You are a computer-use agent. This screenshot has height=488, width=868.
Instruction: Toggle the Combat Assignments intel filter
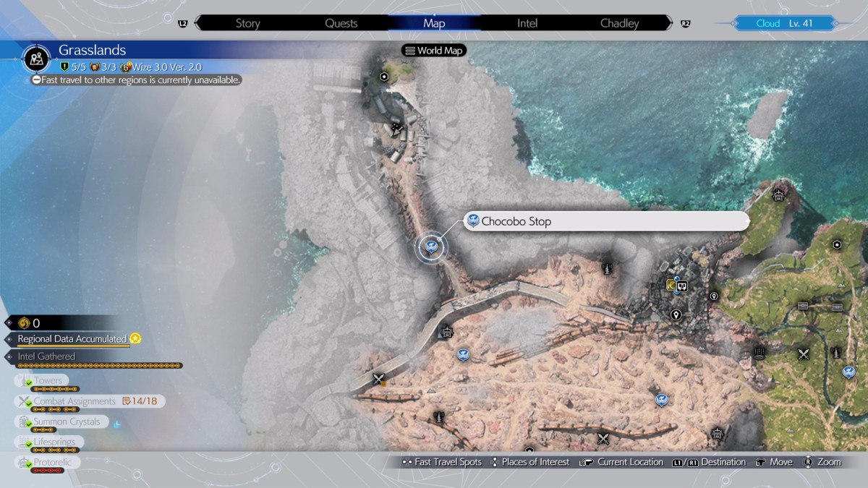point(90,401)
